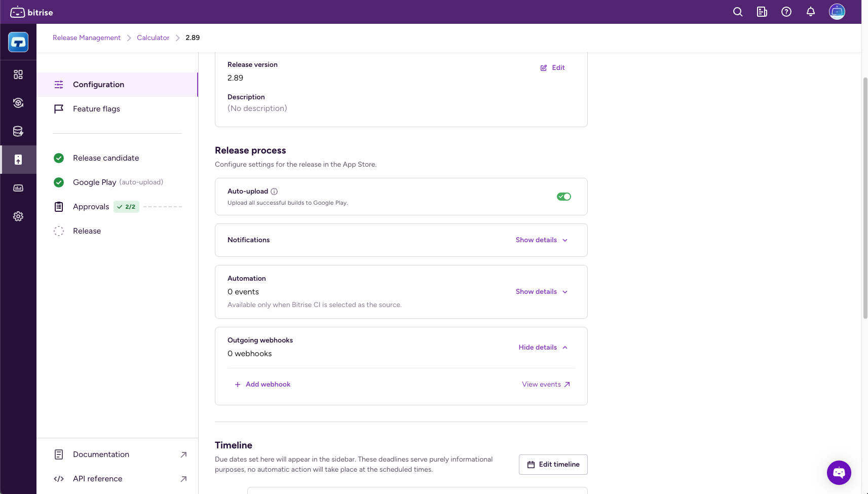Open workspace settings gear in sidebar
This screenshot has height=494, width=868.
pos(18,216)
